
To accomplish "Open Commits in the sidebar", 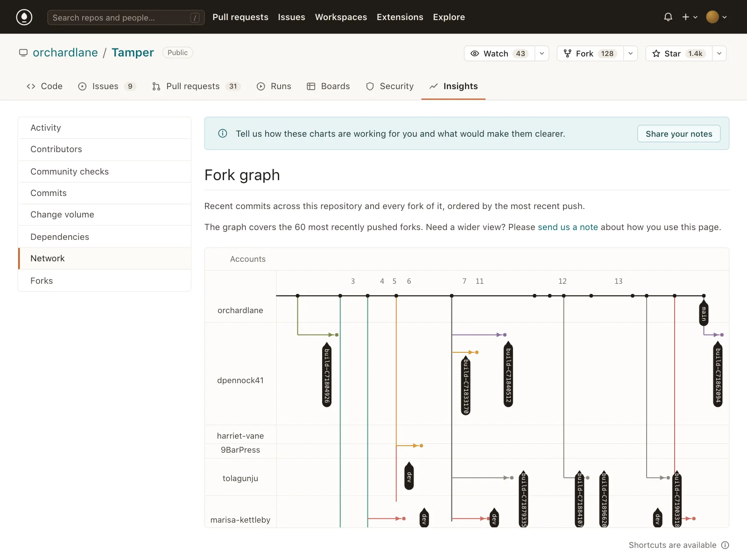I will (105, 193).
